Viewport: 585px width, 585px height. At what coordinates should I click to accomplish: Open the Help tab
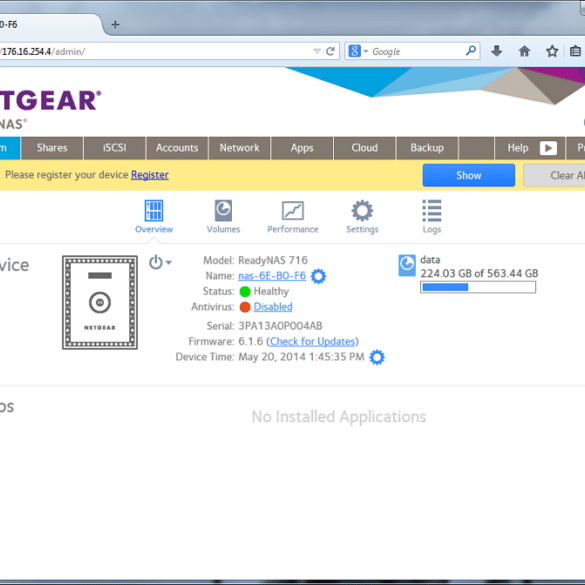click(x=518, y=148)
